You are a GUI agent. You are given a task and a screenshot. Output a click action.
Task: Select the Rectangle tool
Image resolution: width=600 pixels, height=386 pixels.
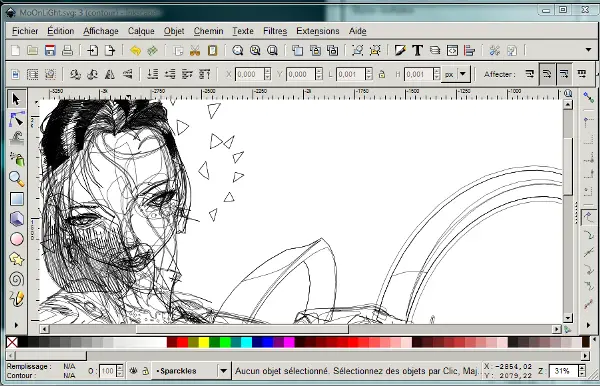16,199
